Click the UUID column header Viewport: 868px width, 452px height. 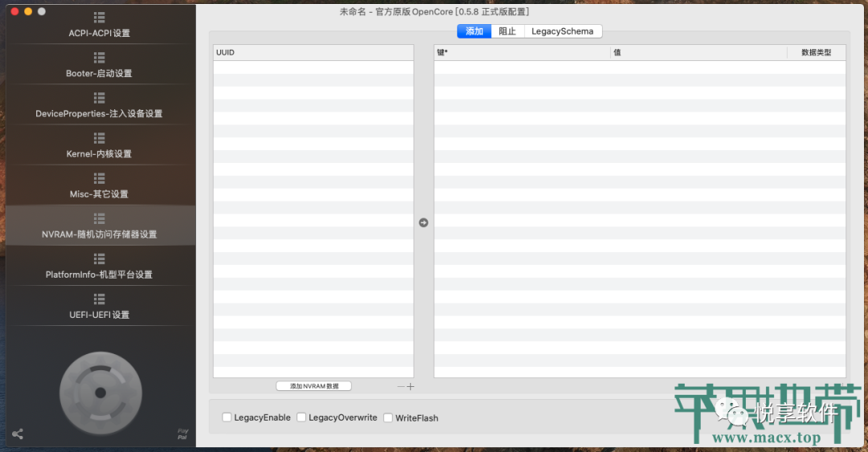[x=313, y=52]
